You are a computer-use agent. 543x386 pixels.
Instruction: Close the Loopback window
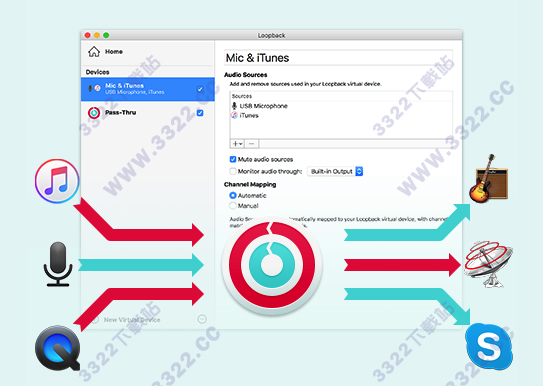[88, 35]
